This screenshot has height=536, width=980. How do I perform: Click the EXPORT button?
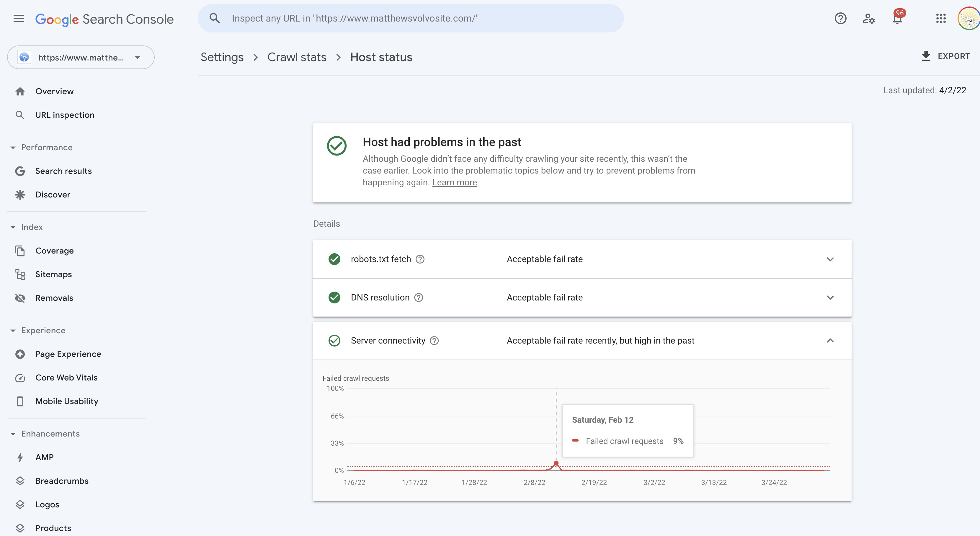(945, 56)
